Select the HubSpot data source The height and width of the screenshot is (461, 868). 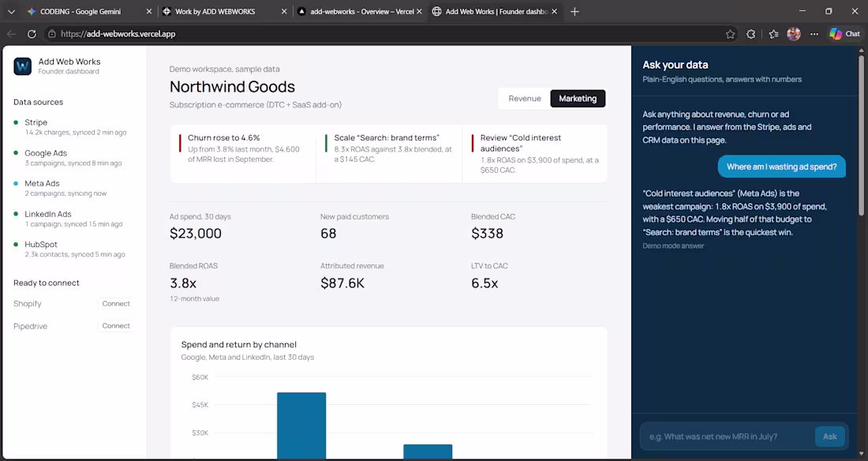click(69, 249)
